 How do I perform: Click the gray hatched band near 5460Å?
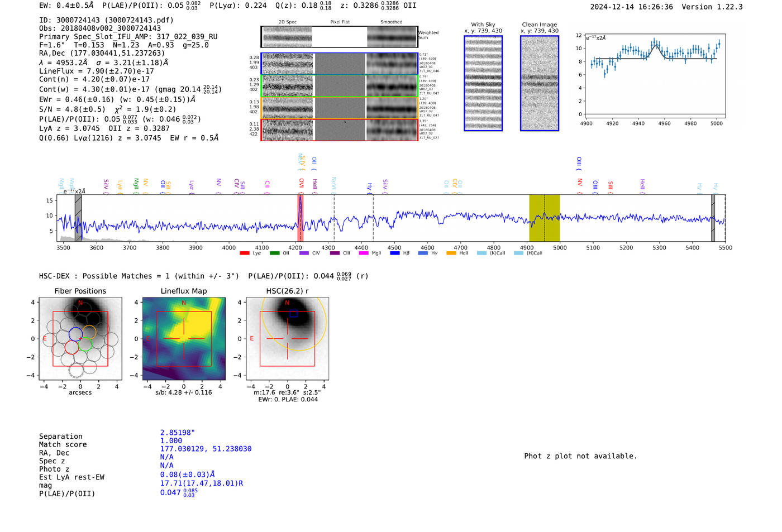(713, 218)
